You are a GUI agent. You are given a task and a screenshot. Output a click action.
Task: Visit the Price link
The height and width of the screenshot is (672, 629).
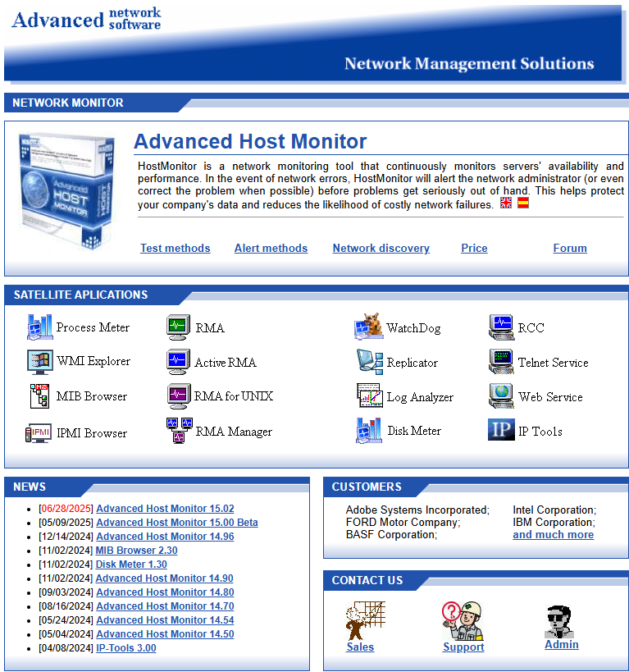474,248
